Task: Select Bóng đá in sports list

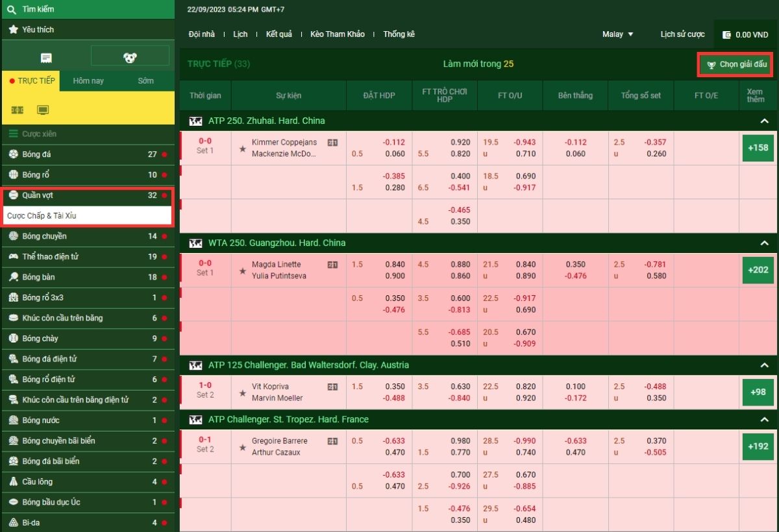Action: point(36,154)
